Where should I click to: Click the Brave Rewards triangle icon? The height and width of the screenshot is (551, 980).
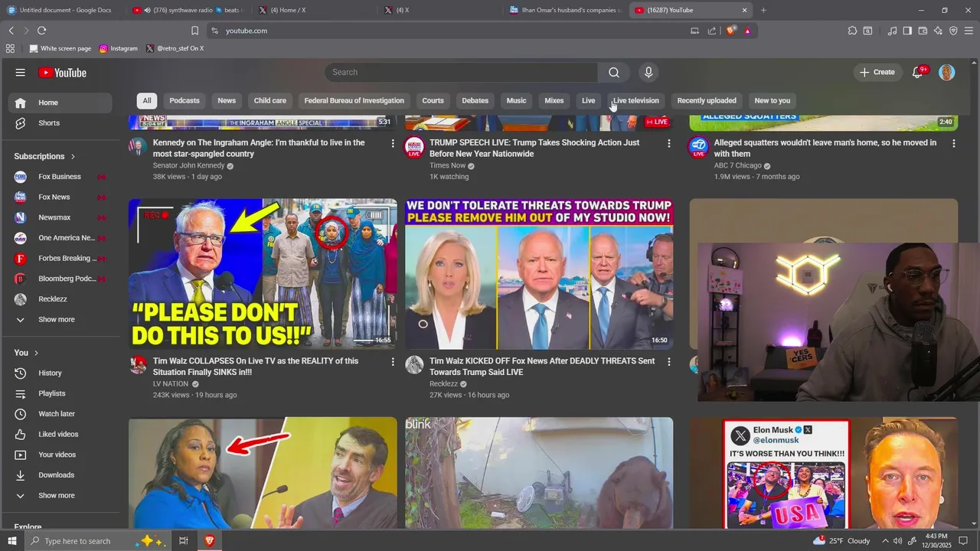[x=747, y=31]
